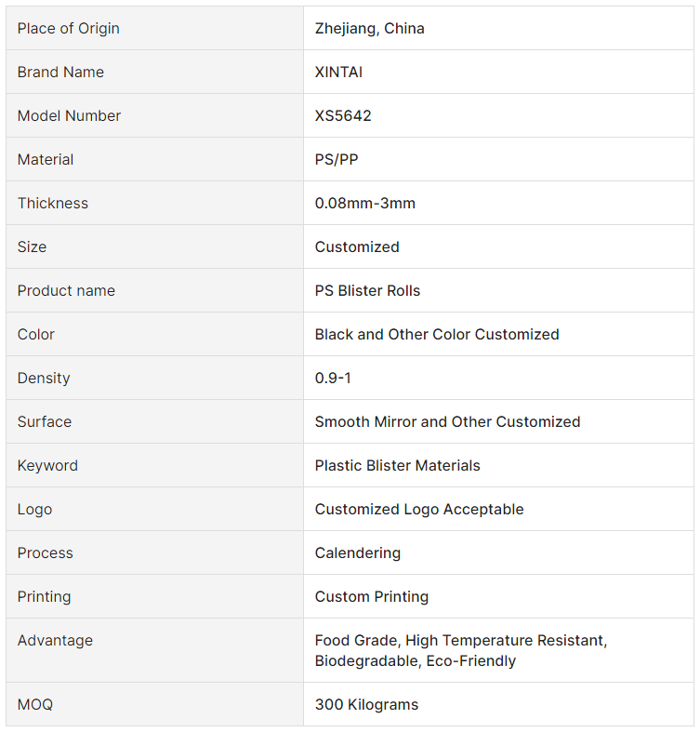Viewport: 700px width, 732px height.
Task: Select 'Plastic Blister Materials' keyword value
Action: [397, 465]
